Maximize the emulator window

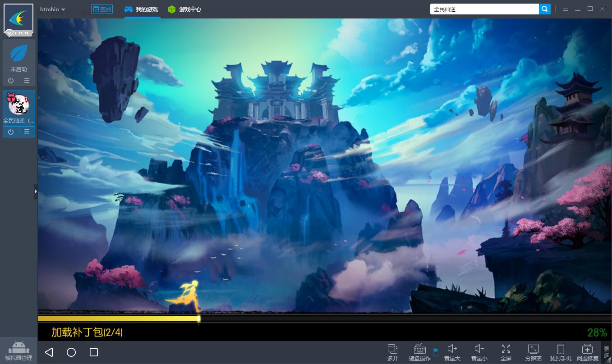[590, 9]
